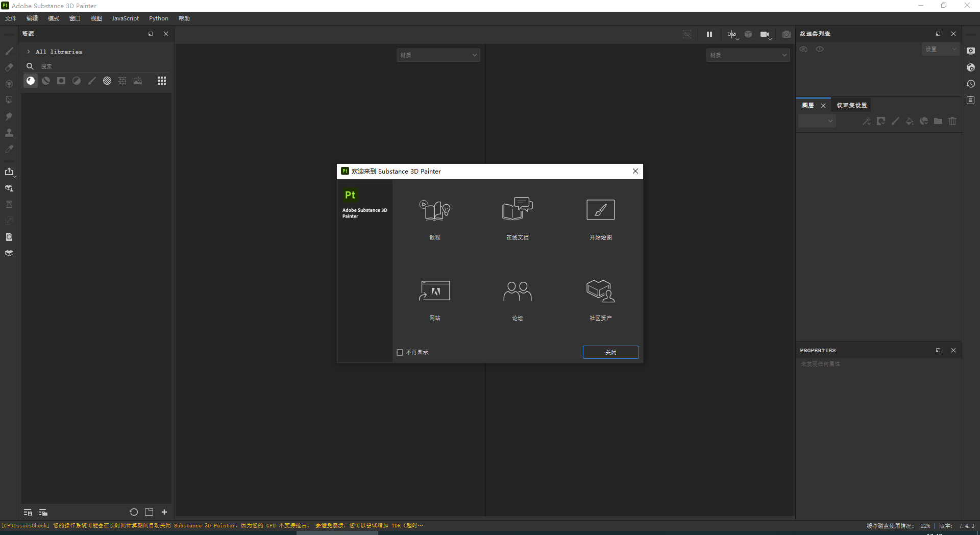Switch to the 纹理集设置 tab
The height and width of the screenshot is (535, 980).
[x=851, y=105]
